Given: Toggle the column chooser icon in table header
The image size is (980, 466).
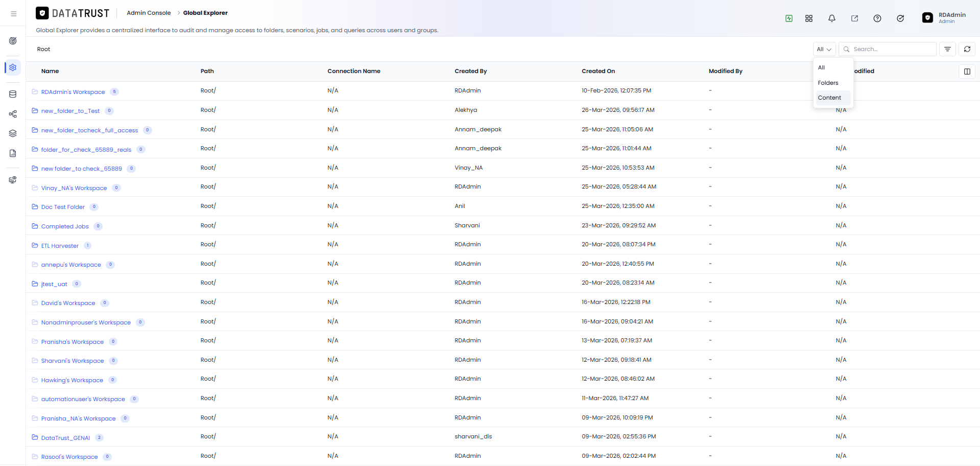Looking at the screenshot, I should coord(967,72).
